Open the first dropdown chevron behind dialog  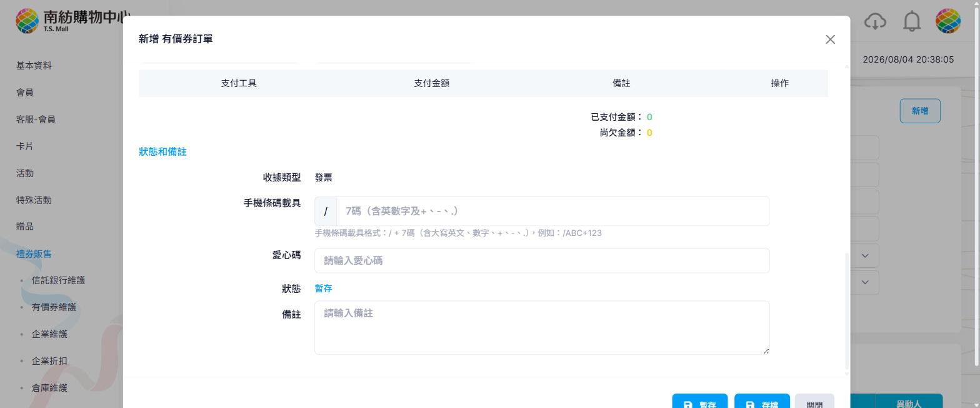(x=865, y=255)
